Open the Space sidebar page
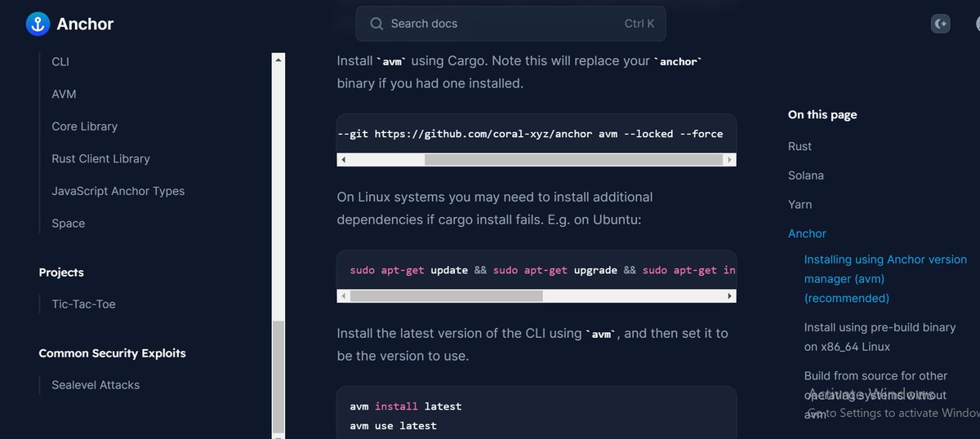The width and height of the screenshot is (980, 439). pos(68,224)
